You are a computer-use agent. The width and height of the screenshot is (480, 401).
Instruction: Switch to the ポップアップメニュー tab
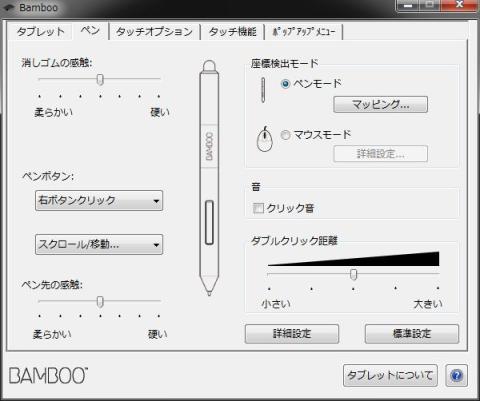tap(303, 32)
